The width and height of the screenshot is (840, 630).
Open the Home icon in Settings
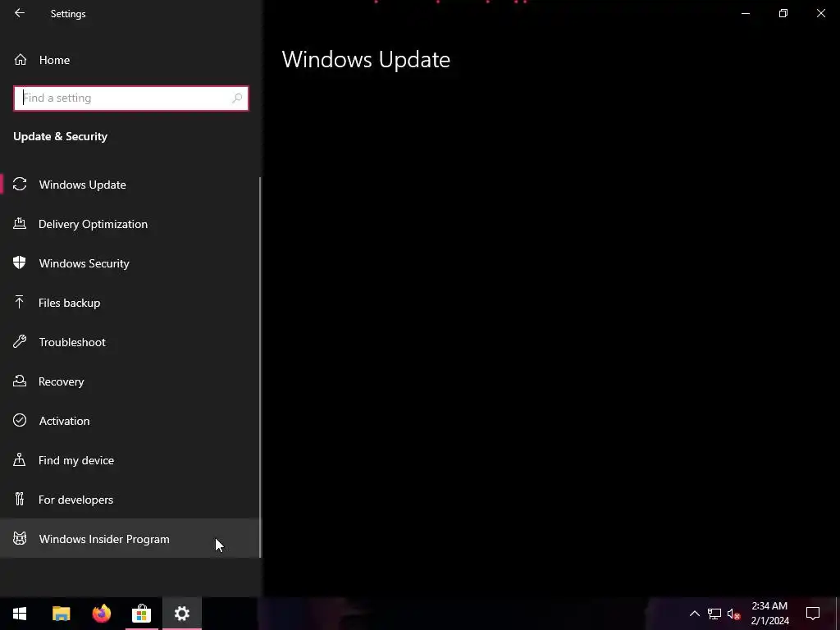[x=21, y=59]
